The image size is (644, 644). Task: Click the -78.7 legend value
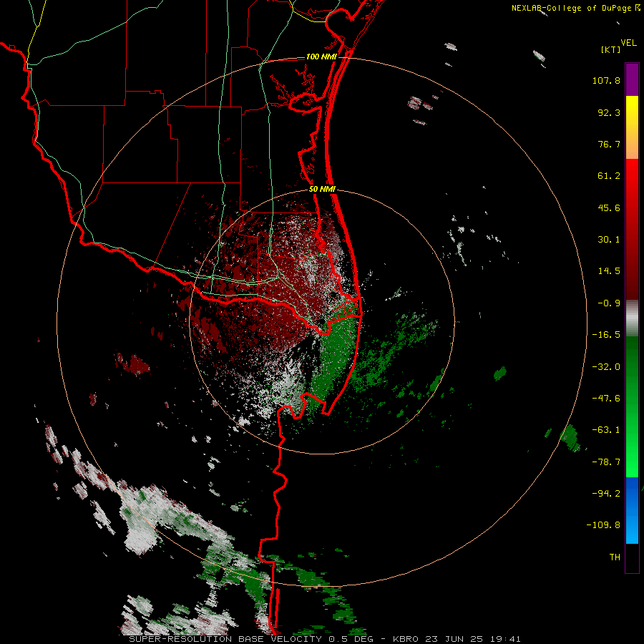click(x=606, y=462)
